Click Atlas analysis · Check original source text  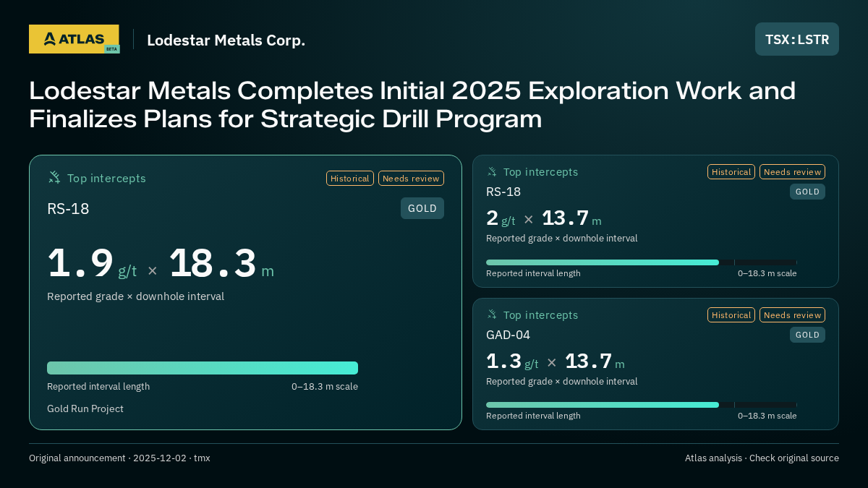[x=762, y=458]
